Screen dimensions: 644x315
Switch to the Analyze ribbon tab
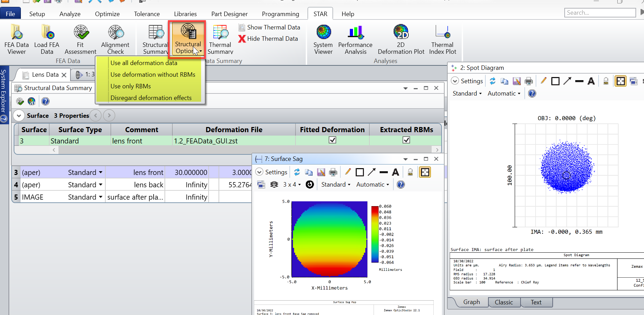point(70,14)
